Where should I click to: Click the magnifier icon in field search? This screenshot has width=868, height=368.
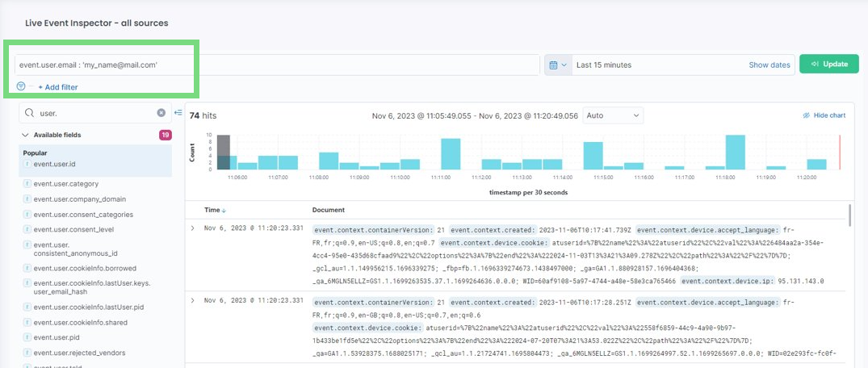30,114
